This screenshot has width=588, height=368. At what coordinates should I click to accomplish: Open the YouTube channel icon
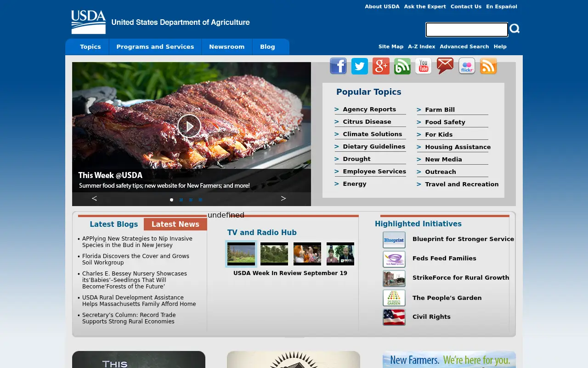point(424,66)
